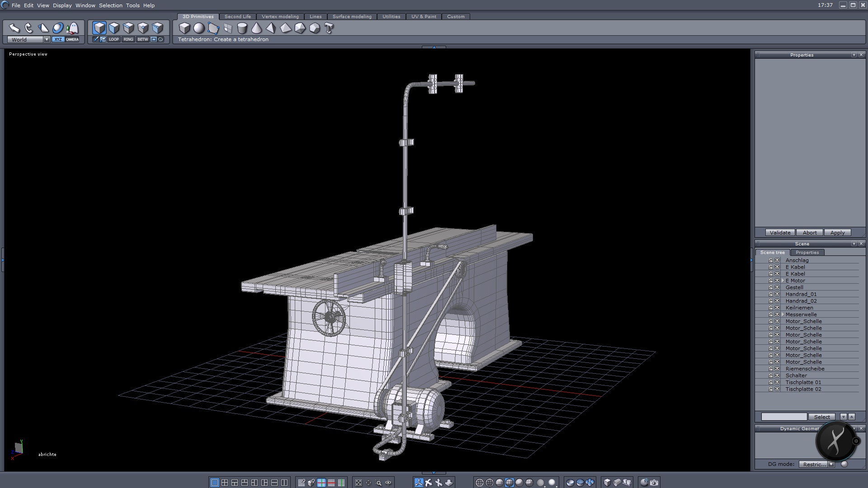Click the scene search input field
Viewport: 868px width, 488px height.
tap(783, 417)
